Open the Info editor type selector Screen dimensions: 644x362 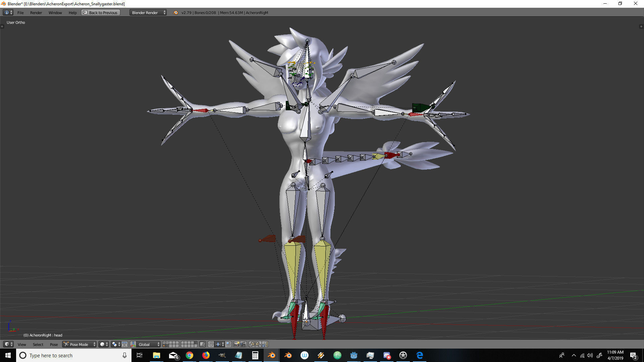coord(8,12)
